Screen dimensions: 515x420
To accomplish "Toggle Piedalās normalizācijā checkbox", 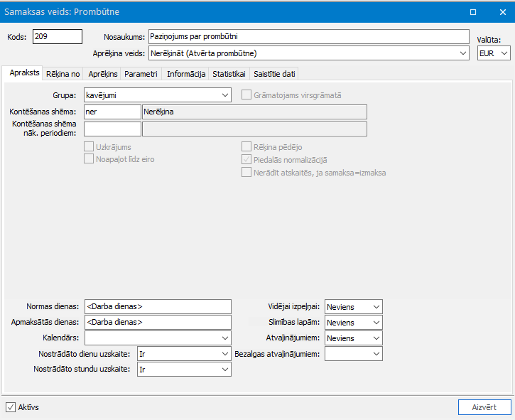I will [x=246, y=159].
